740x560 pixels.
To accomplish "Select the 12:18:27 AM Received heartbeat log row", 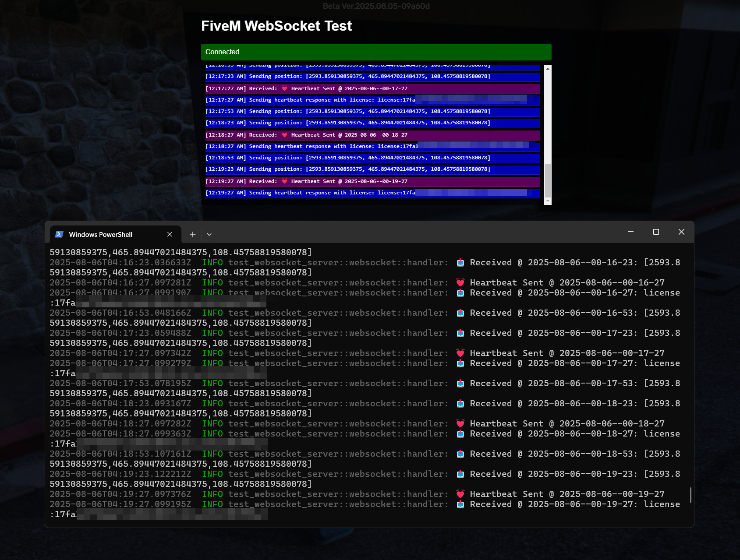I will tap(372, 135).
